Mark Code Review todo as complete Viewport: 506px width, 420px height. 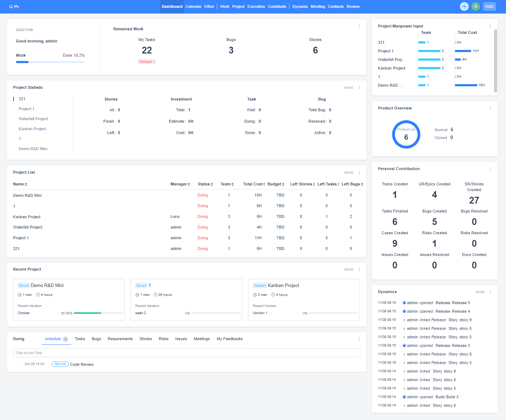point(19,364)
